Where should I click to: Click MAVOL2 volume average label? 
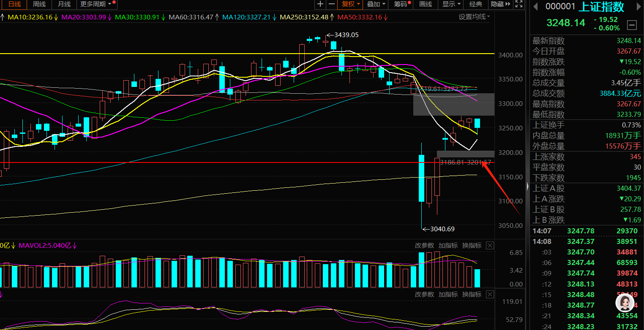[x=49, y=246]
